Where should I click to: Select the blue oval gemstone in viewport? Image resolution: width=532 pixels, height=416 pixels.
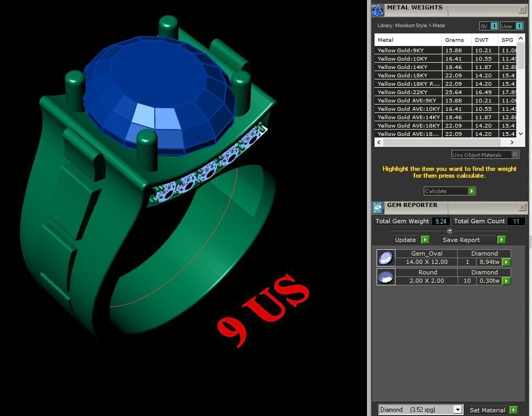(x=160, y=95)
